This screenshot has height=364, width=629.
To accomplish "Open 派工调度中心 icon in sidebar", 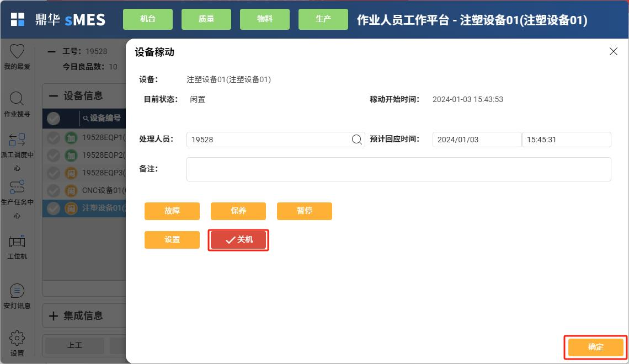I will [17, 140].
